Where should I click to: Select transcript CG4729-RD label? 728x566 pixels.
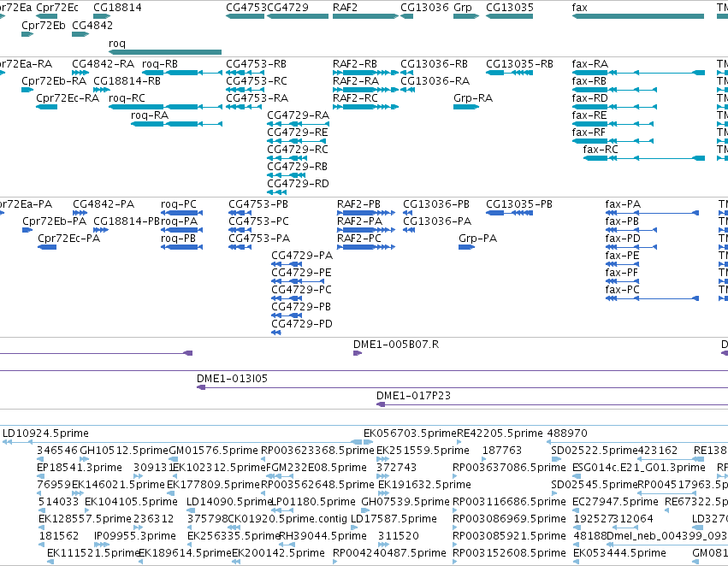(x=298, y=184)
